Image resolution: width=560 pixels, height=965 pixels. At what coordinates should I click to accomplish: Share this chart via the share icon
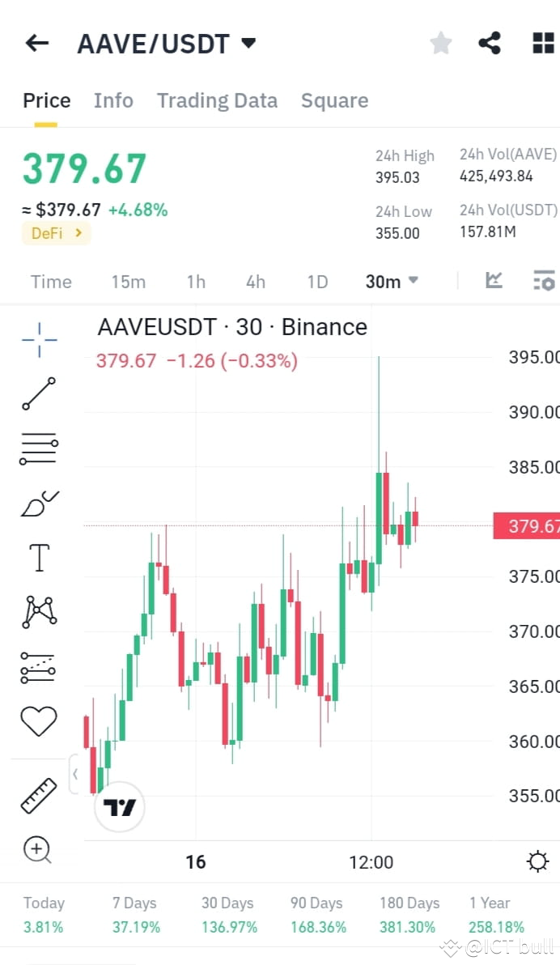tap(489, 43)
